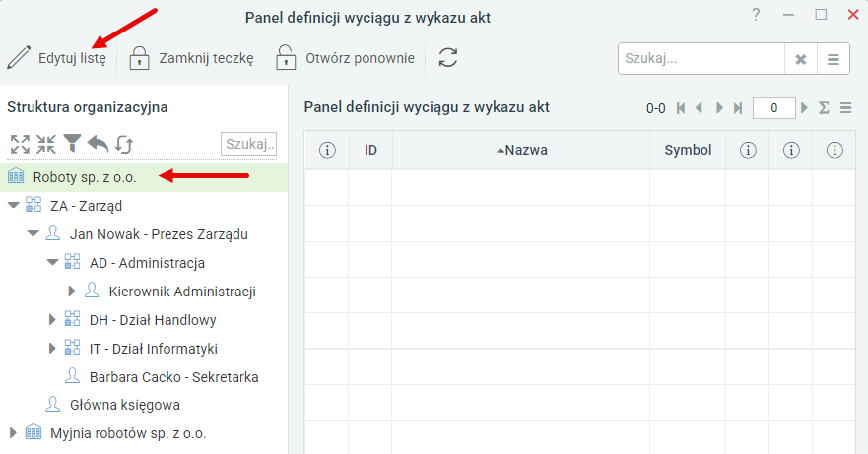Select ZA - Zarząd in tree
This screenshot has width=868, height=454.
tap(87, 206)
